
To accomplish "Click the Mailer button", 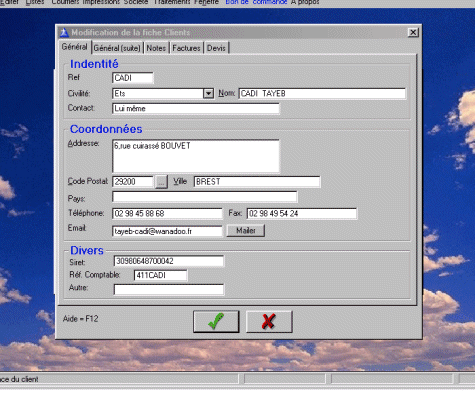I will pos(246,231).
